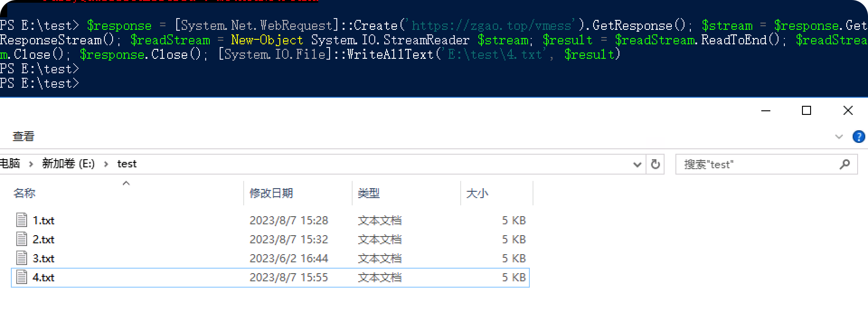Open the address bar history dropdown arrow
Screen dimensions: 868x322
point(637,164)
